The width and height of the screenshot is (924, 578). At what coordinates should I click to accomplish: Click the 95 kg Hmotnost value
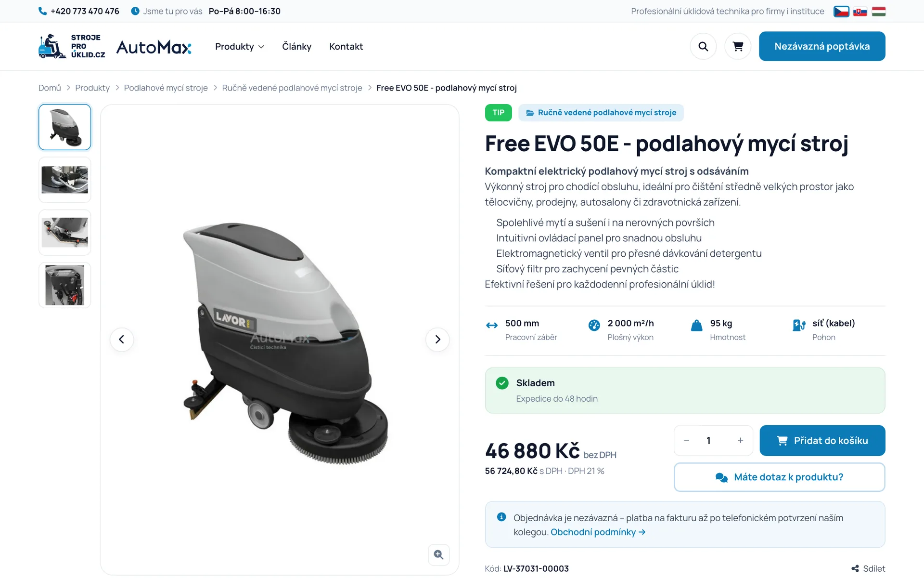click(721, 323)
